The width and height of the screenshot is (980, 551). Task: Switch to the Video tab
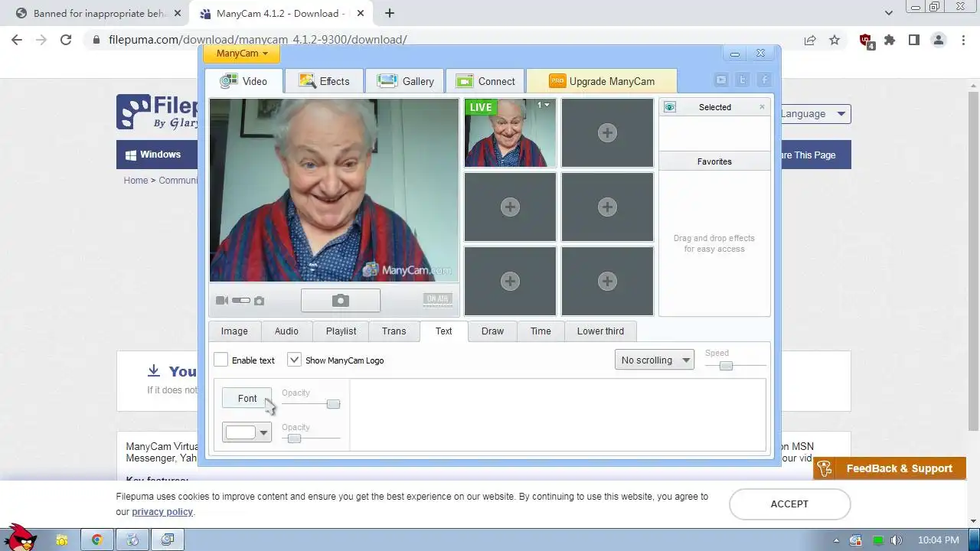coord(244,81)
